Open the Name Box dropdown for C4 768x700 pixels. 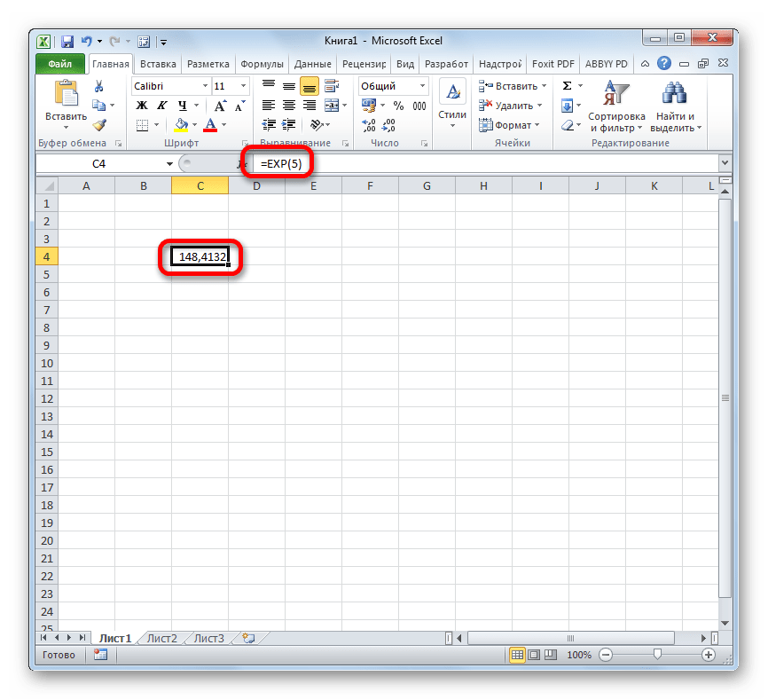[x=169, y=164]
